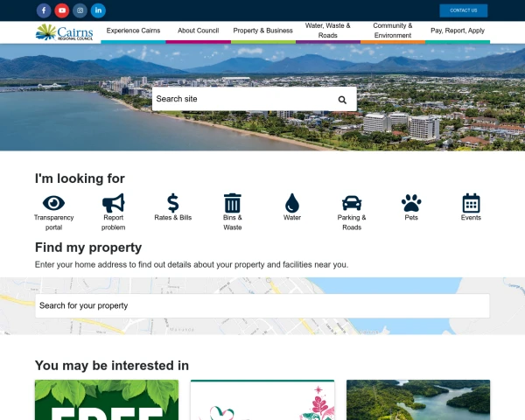This screenshot has width=525, height=420.
Task: Click the Transparency portal eye icon
Action: point(53,203)
